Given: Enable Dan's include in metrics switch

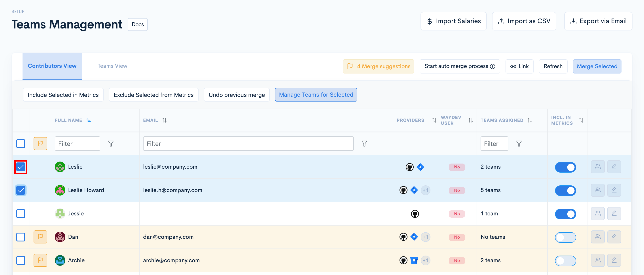Looking at the screenshot, I should click(565, 237).
